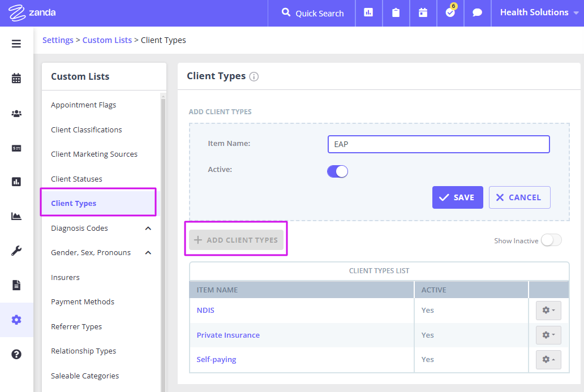Open the help question mark icon in sidebar

pos(16,354)
